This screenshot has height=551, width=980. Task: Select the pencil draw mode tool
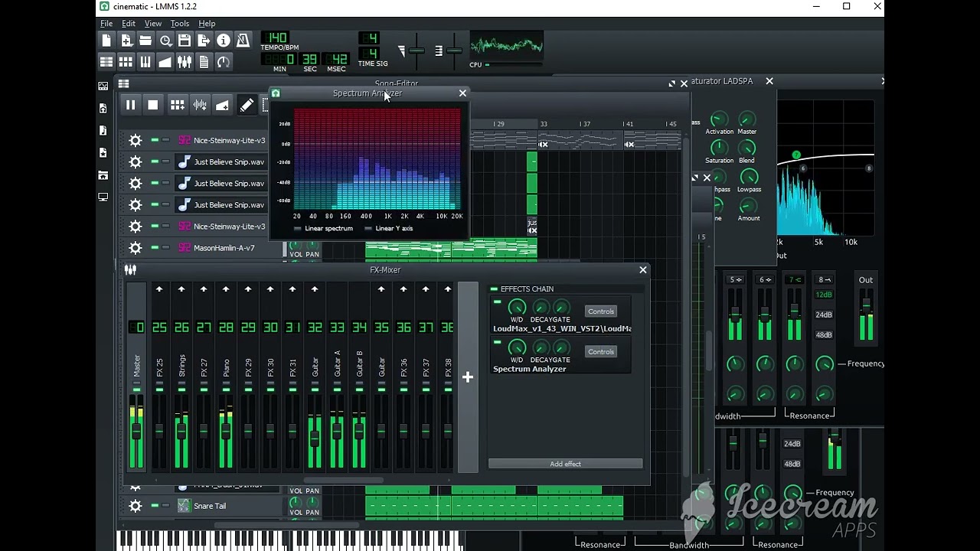pyautogui.click(x=247, y=106)
